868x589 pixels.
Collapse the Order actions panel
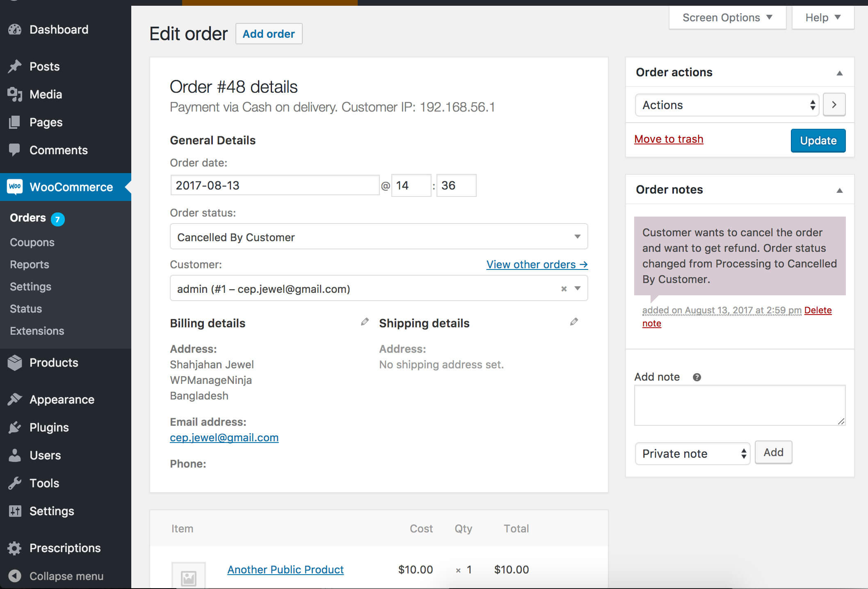point(840,73)
